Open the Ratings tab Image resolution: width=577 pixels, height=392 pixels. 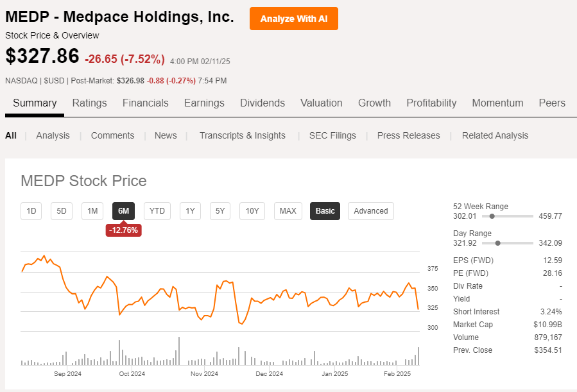[89, 103]
